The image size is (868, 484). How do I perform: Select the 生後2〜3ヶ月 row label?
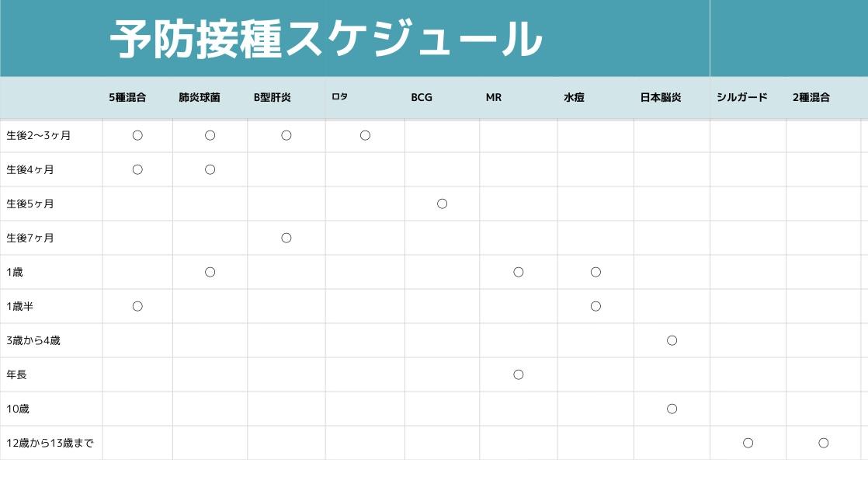pos(39,136)
